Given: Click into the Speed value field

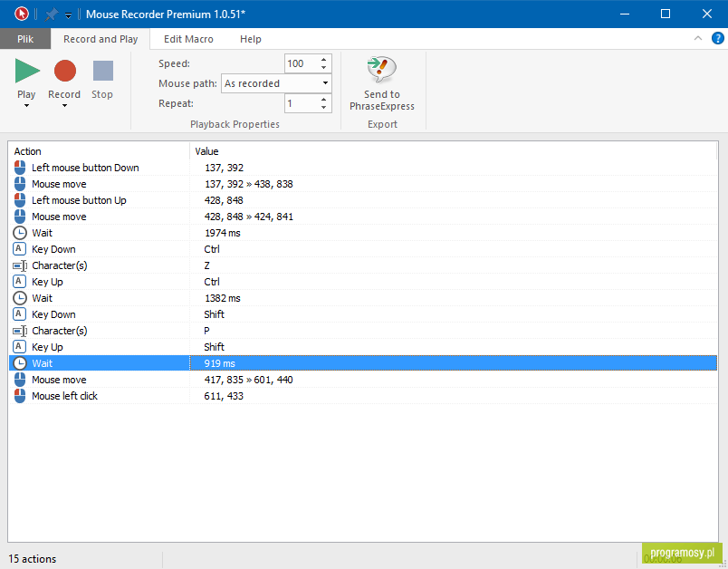Looking at the screenshot, I should pyautogui.click(x=302, y=63).
